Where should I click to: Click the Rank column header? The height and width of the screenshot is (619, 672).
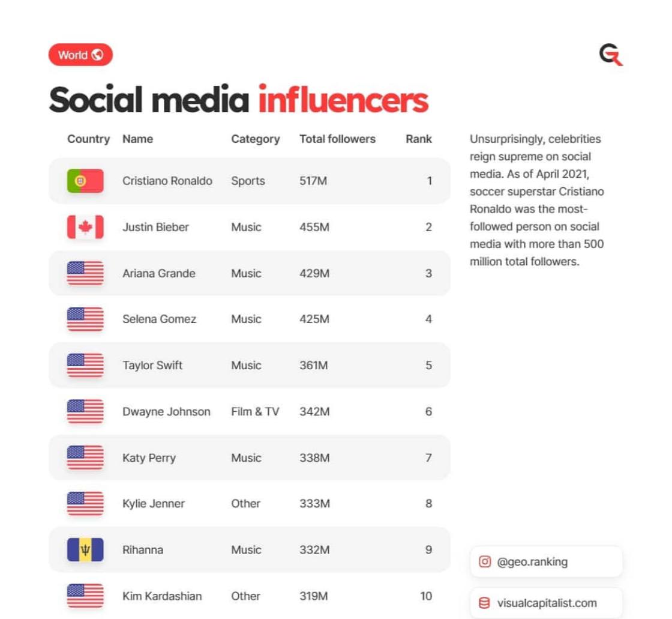click(418, 139)
